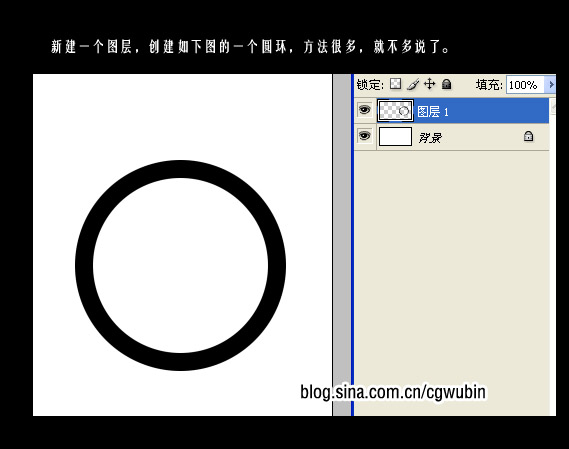Viewport: 569px width, 449px height.
Task: Enable lock position move-arrows icon
Action: 430,84
